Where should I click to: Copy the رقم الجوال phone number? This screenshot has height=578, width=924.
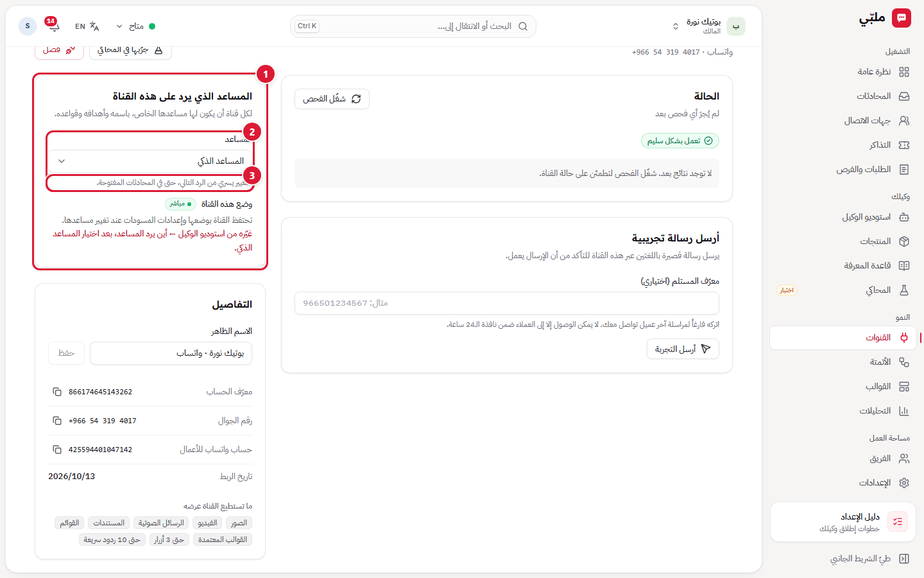pos(57,421)
